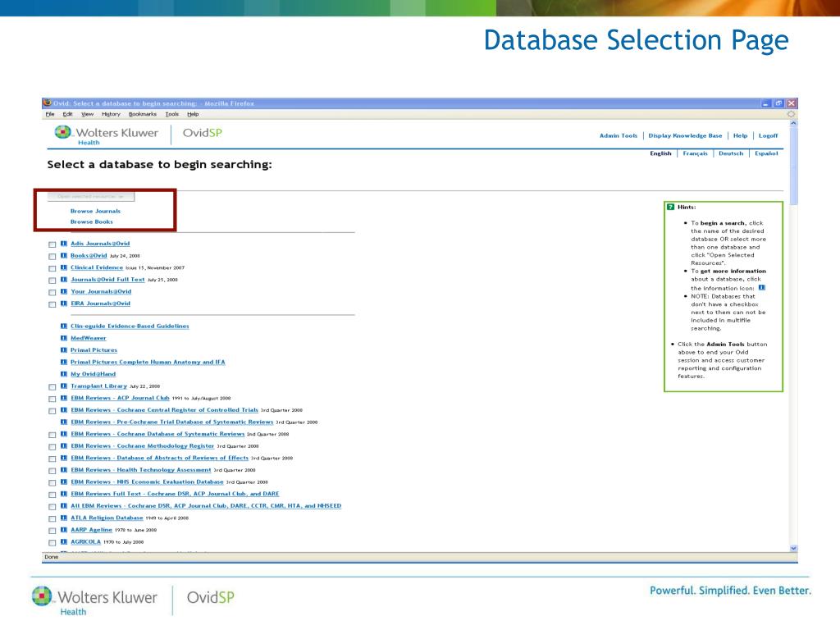Image resolution: width=840 pixels, height=630 pixels.
Task: Click info icon beside ATLA Religion Database
Action: [x=64, y=518]
